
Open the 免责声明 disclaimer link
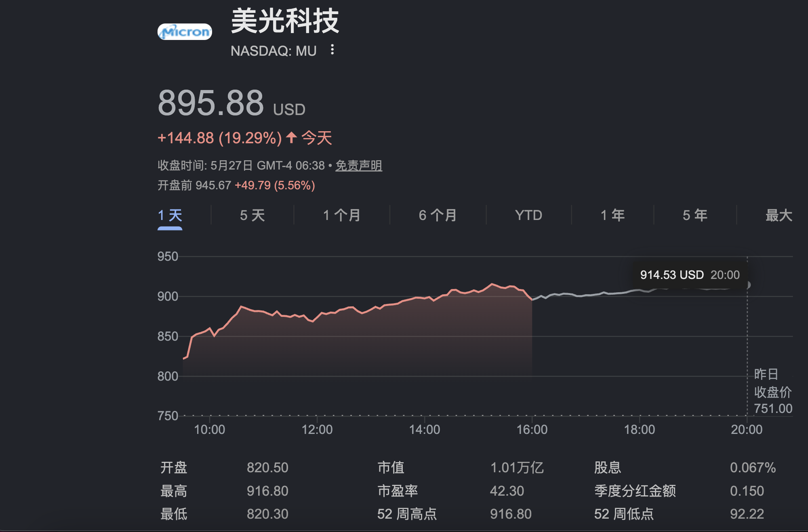[x=359, y=165]
